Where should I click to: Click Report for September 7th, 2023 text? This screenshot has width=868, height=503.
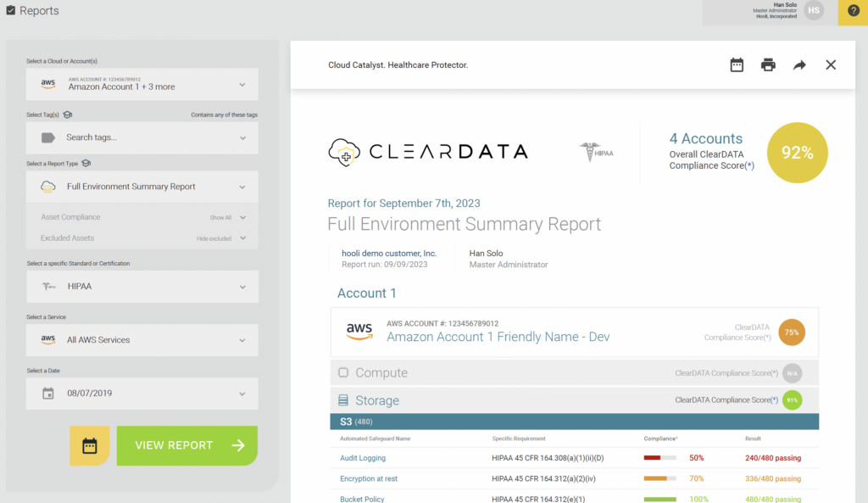click(404, 204)
